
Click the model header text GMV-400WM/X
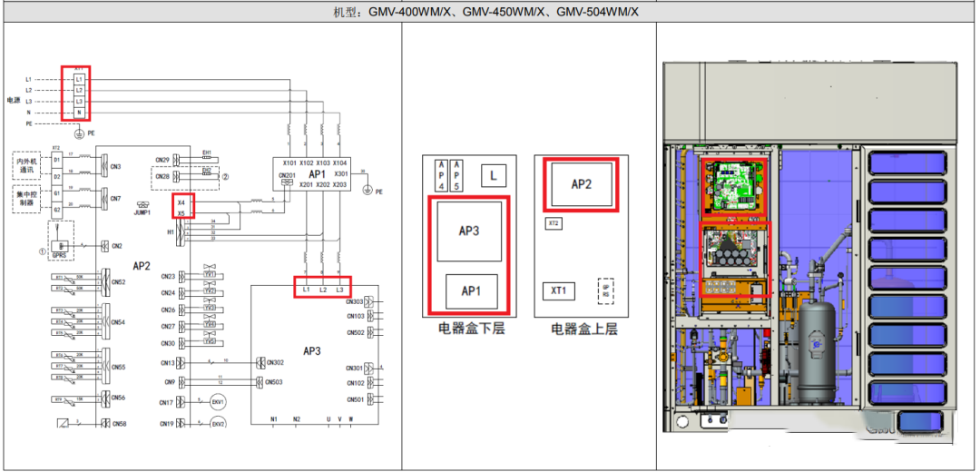click(x=411, y=11)
